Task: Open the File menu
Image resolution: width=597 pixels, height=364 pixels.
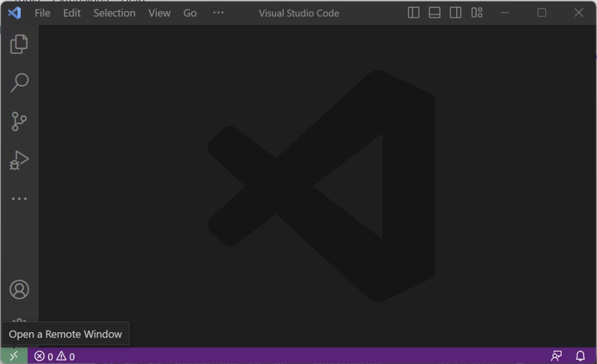Action: (x=42, y=13)
